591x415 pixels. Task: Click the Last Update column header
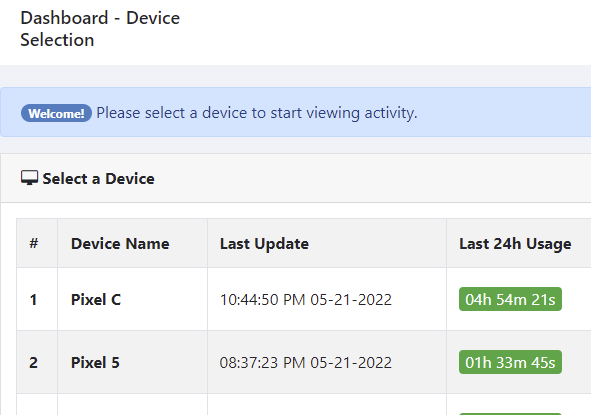[x=264, y=243]
